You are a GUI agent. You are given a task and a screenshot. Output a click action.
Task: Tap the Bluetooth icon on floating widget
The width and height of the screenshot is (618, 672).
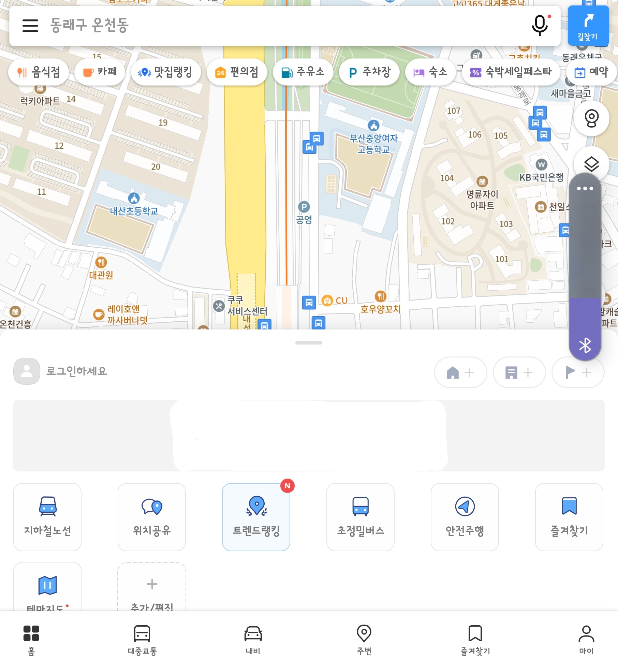(585, 345)
